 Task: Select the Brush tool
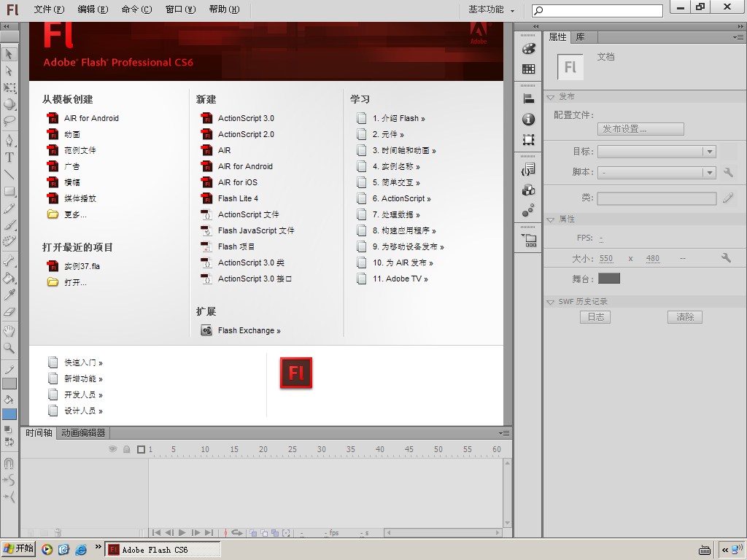(x=9, y=225)
